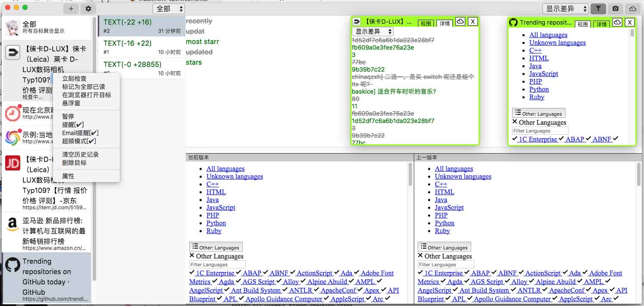Image resolution: width=644 pixels, height=306 pixels.
Task: Add a new target with the plus button
Action: (x=71, y=9)
